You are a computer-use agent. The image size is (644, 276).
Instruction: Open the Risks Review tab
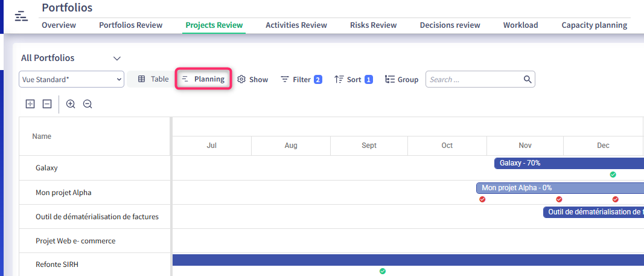373,25
